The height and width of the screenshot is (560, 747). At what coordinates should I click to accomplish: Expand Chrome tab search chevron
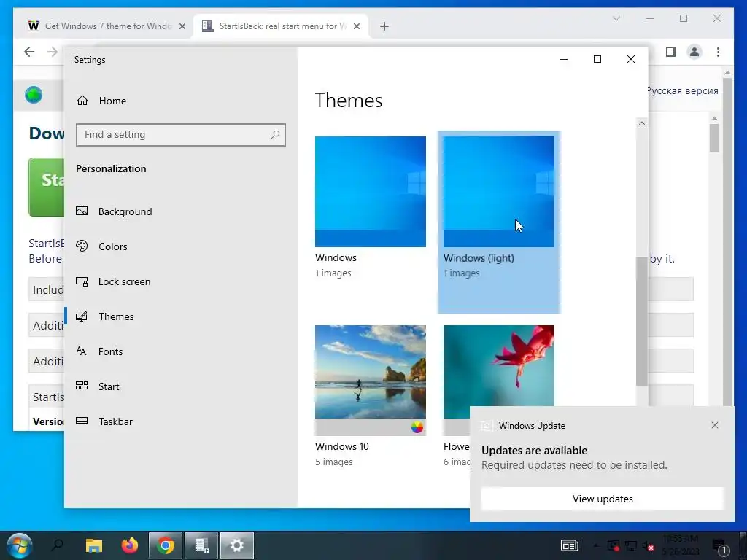pyautogui.click(x=616, y=18)
